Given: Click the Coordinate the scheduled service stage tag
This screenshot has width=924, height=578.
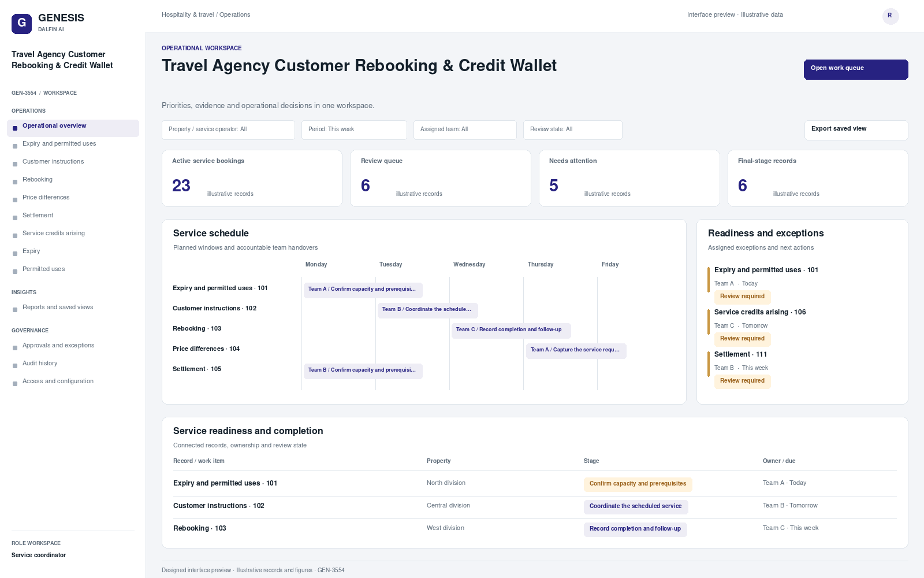Looking at the screenshot, I should click(635, 506).
